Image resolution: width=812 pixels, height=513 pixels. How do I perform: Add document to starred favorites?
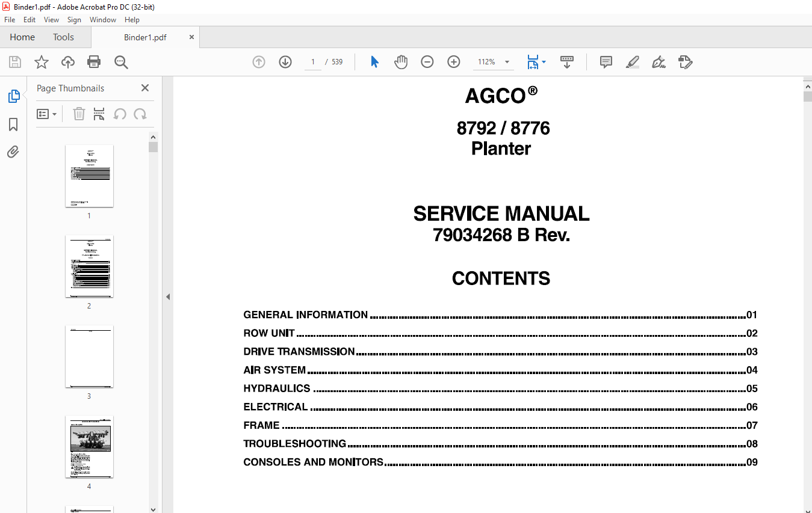pos(41,62)
